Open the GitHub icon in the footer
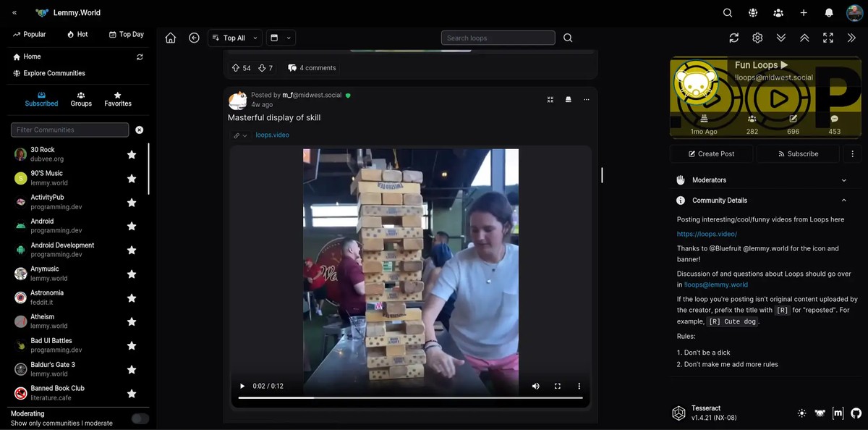This screenshot has width=868, height=430. click(856, 413)
